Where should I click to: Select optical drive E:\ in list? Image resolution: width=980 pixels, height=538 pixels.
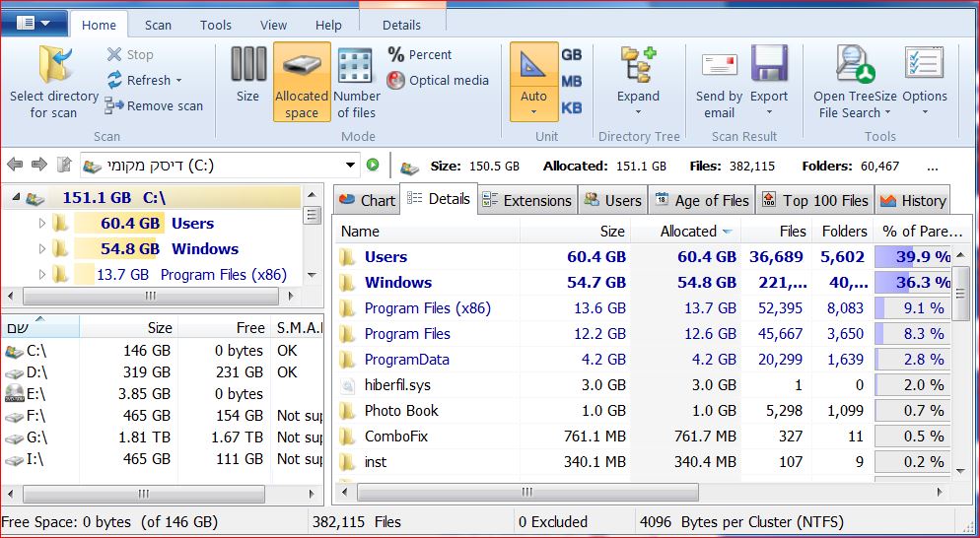click(163, 394)
